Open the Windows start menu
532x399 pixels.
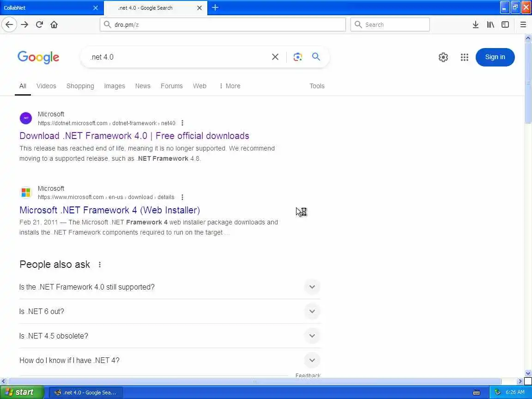pyautogui.click(x=22, y=392)
